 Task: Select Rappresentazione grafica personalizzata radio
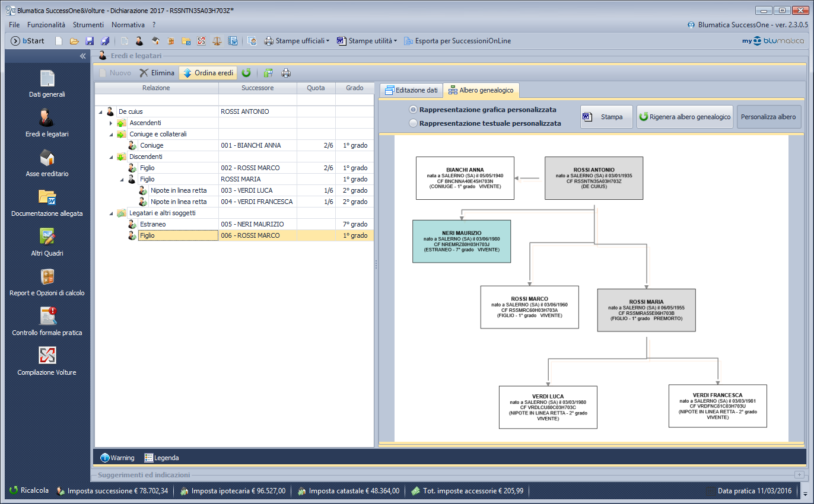pyautogui.click(x=413, y=110)
